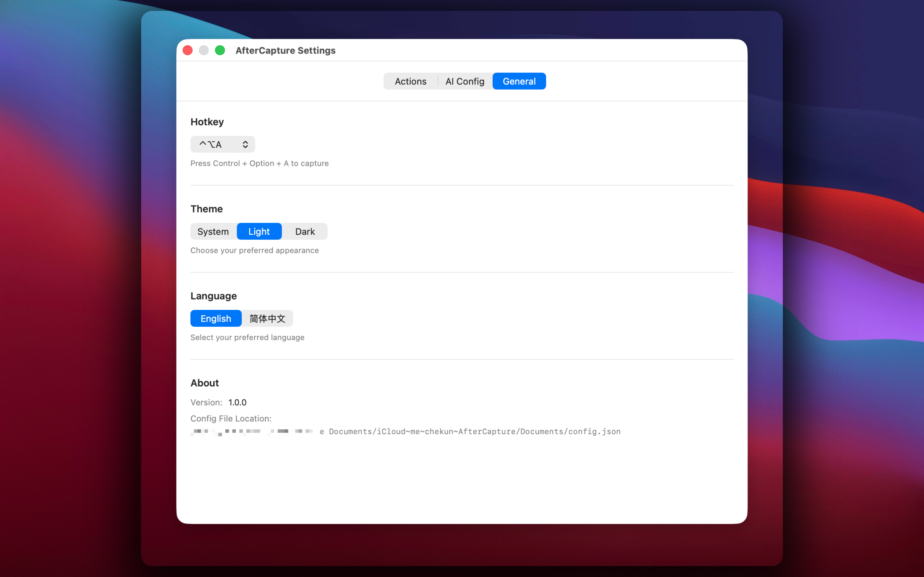
Task: Choose the System theme option
Action: click(213, 232)
